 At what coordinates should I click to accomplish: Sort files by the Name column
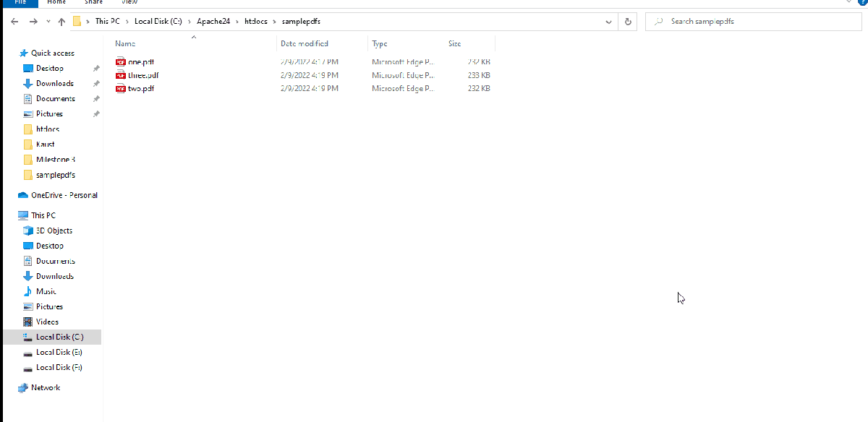[125, 44]
